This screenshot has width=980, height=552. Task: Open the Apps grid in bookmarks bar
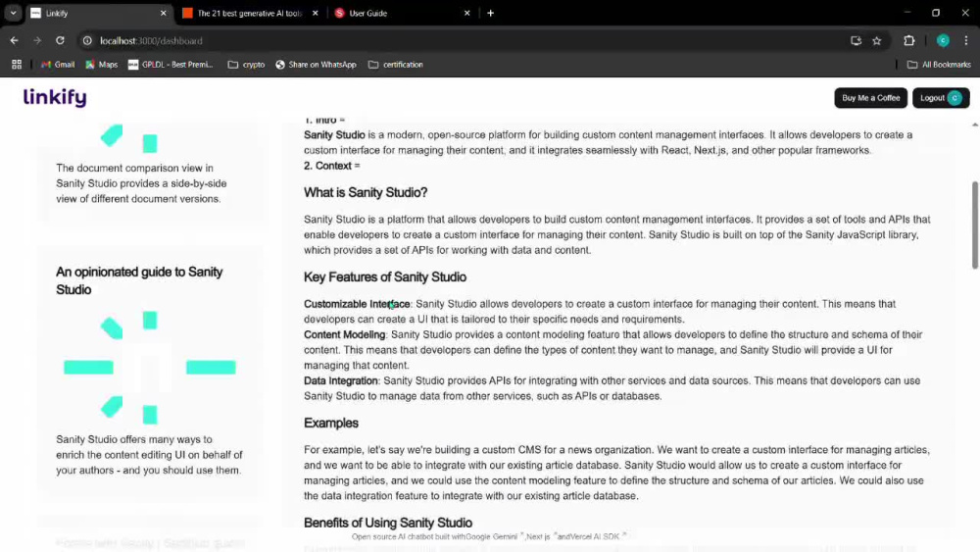[x=17, y=65]
